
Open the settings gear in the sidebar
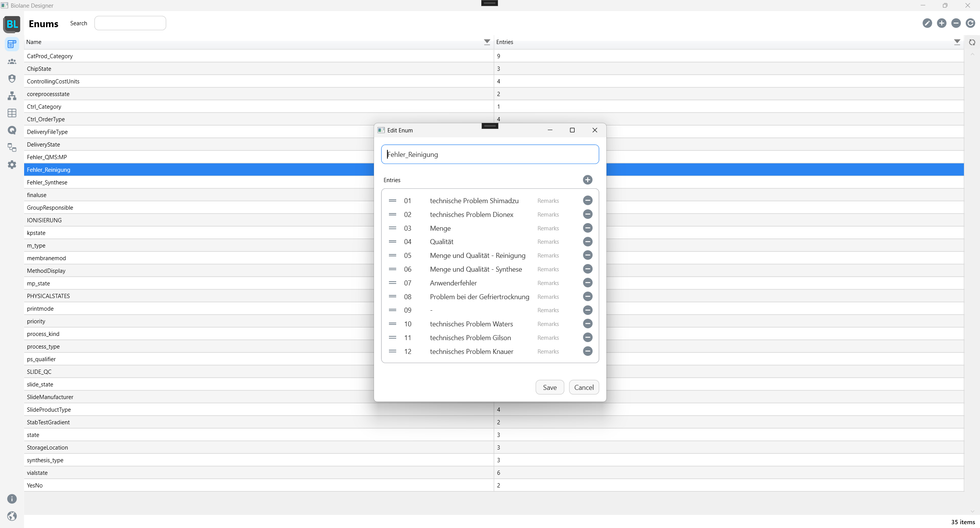point(12,165)
